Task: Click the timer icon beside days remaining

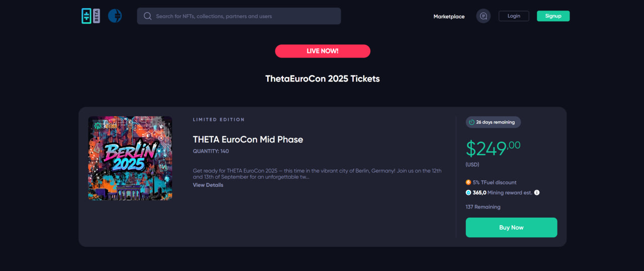Action: tap(471, 122)
